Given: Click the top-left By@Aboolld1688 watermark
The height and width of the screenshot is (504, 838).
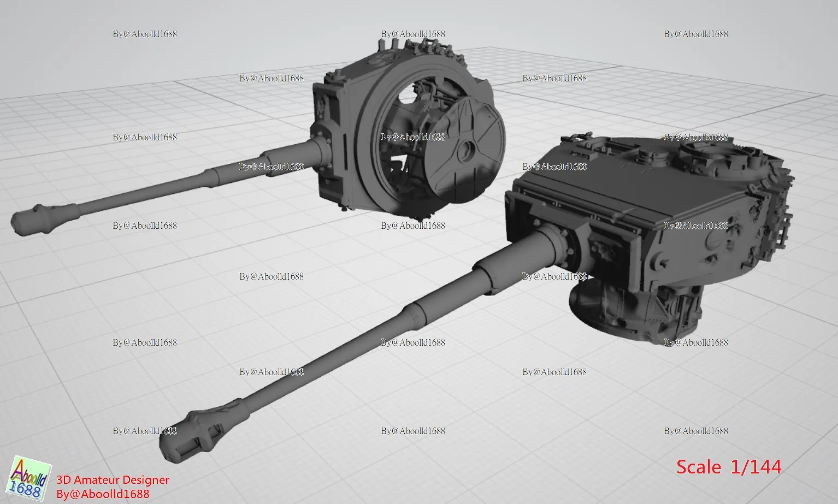Looking at the screenshot, I should 145,34.
